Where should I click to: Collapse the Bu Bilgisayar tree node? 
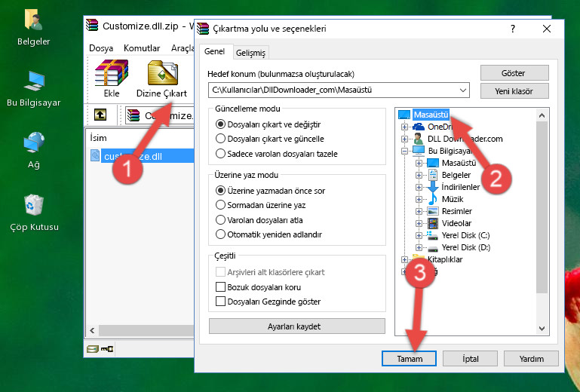pos(405,151)
